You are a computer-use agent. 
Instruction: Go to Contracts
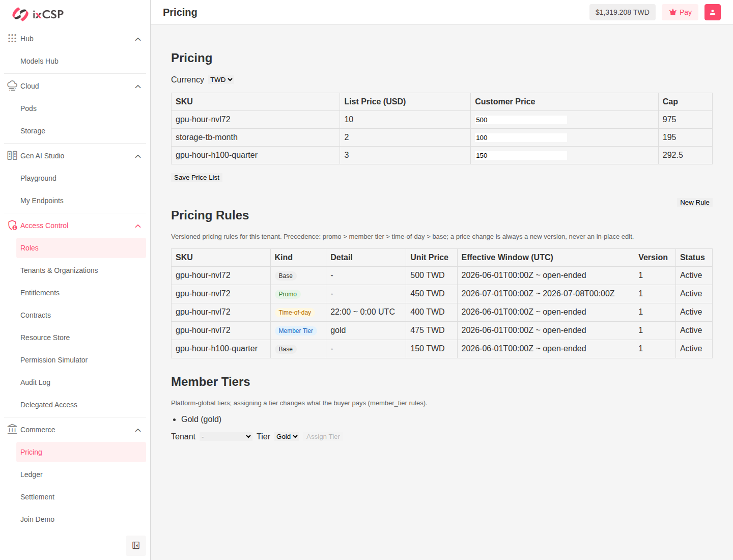tap(81, 315)
